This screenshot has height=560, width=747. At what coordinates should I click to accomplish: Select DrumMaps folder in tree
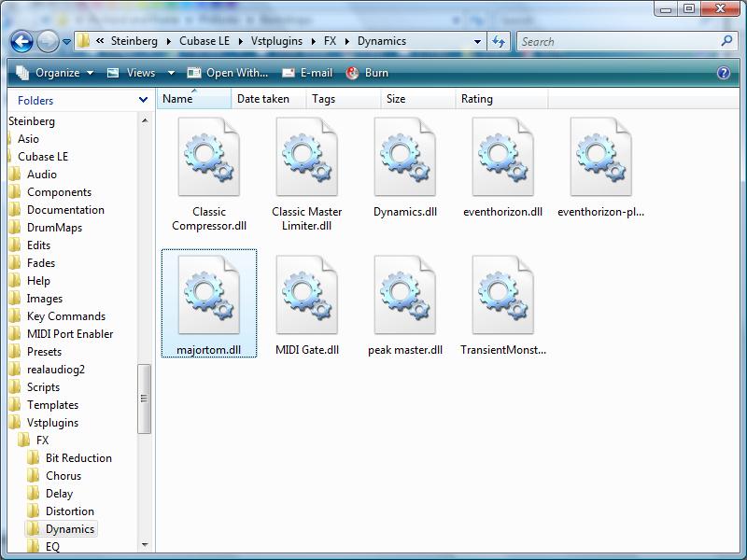[x=54, y=228]
